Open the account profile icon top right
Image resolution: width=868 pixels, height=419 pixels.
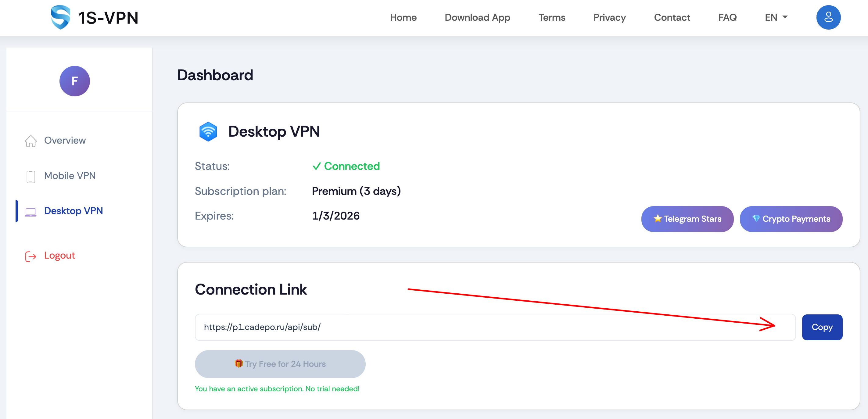(x=829, y=17)
